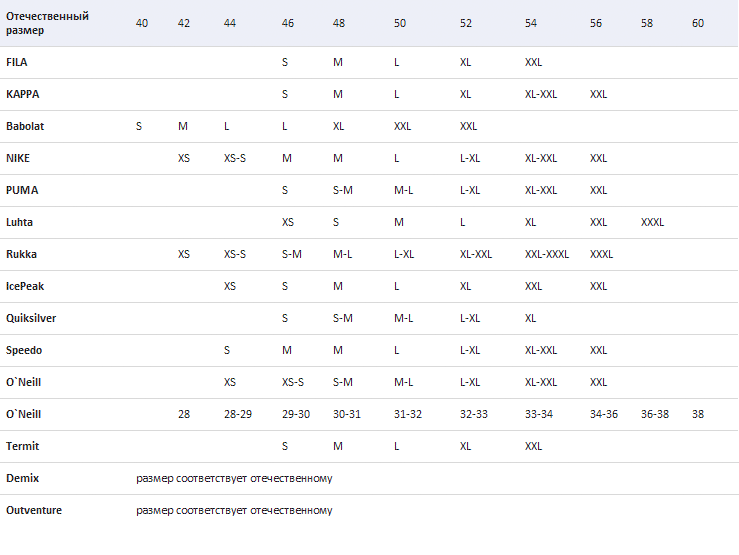Click Babolat size S cell
The image size is (739, 555).
[x=139, y=126]
